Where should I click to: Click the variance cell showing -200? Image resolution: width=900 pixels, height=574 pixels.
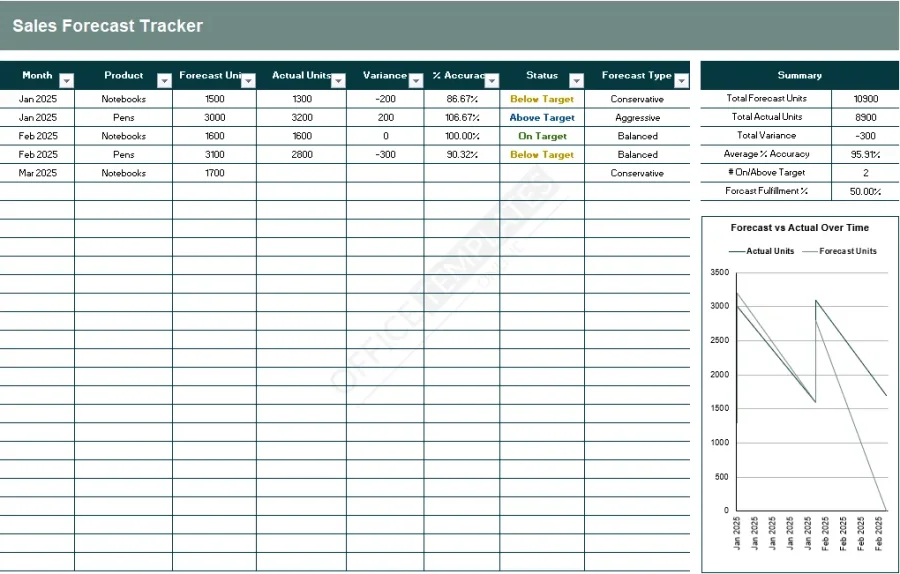point(386,99)
